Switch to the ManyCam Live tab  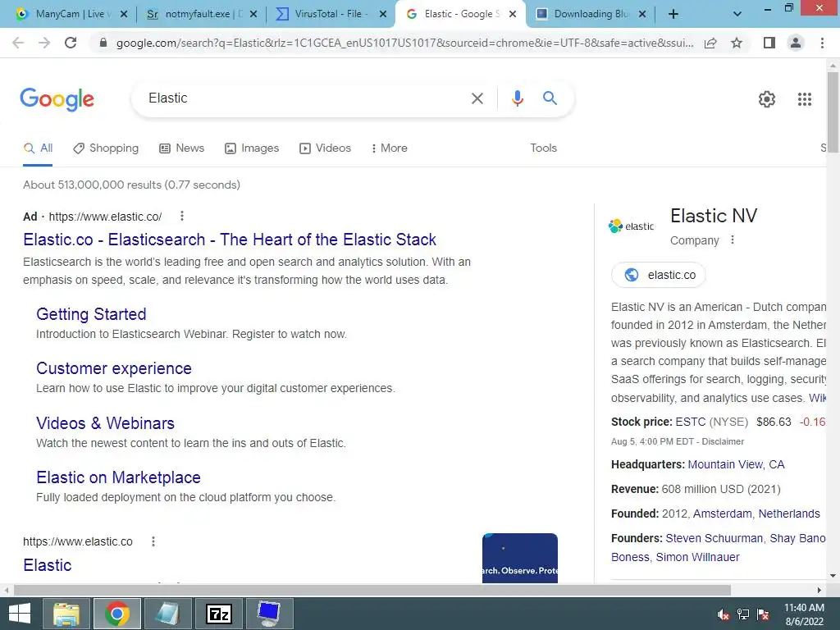[70, 14]
